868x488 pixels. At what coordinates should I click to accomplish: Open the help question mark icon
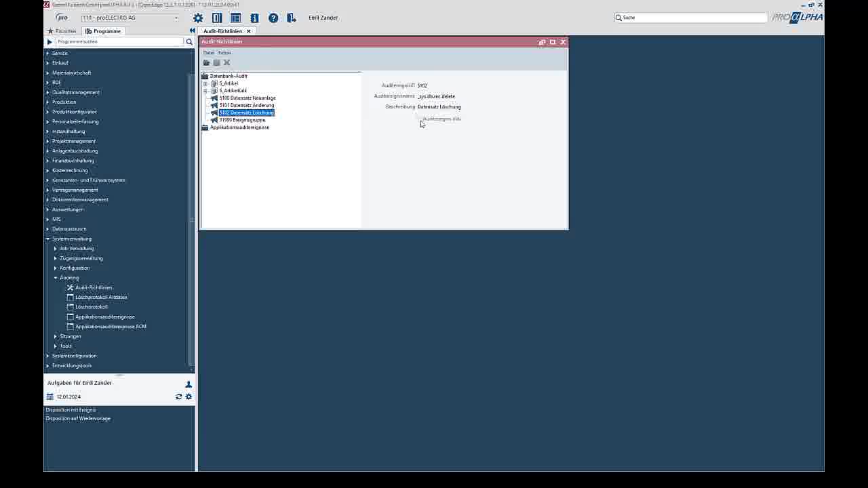point(273,18)
